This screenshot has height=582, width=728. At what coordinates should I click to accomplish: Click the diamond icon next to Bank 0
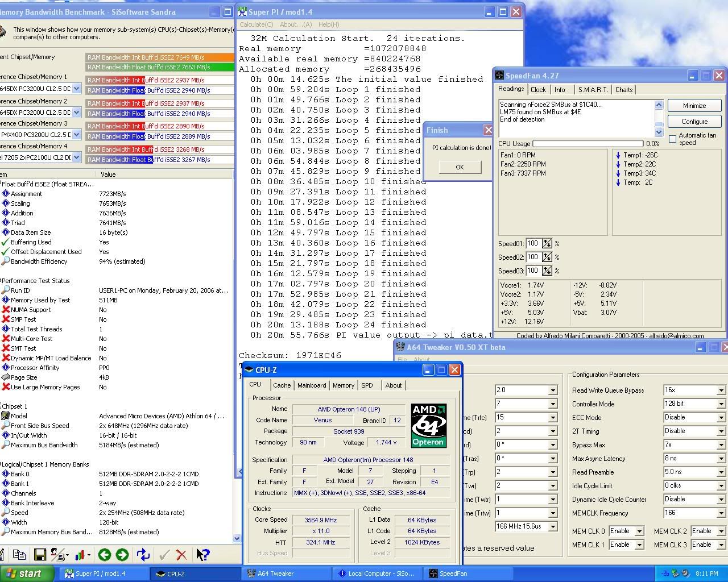point(6,474)
